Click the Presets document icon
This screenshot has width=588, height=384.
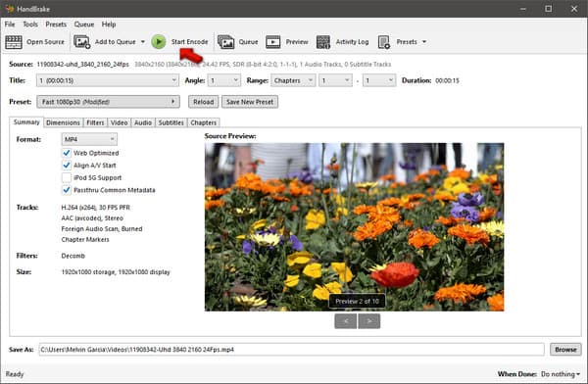coord(384,42)
